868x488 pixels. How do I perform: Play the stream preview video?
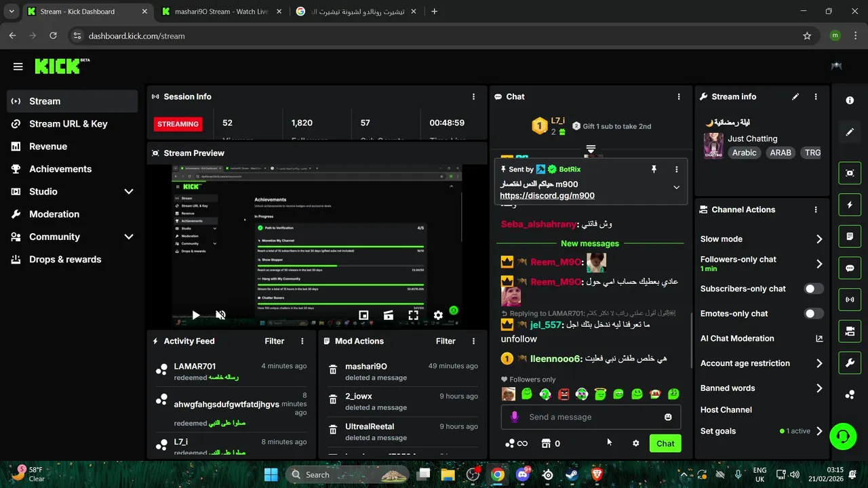tap(195, 315)
